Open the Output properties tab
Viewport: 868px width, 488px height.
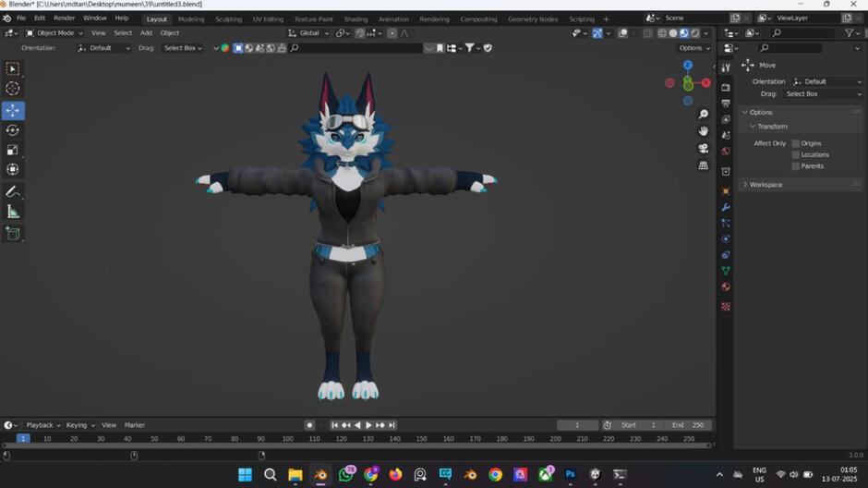click(x=726, y=104)
